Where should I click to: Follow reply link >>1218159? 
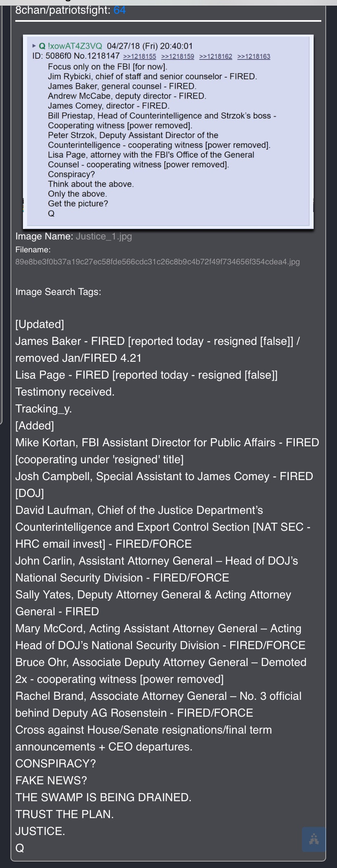178,56
